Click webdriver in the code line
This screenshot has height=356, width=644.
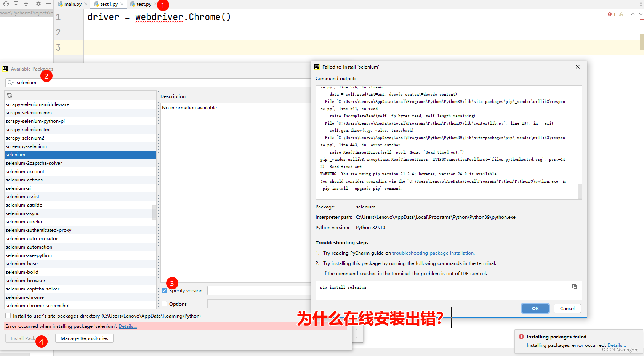click(x=159, y=17)
